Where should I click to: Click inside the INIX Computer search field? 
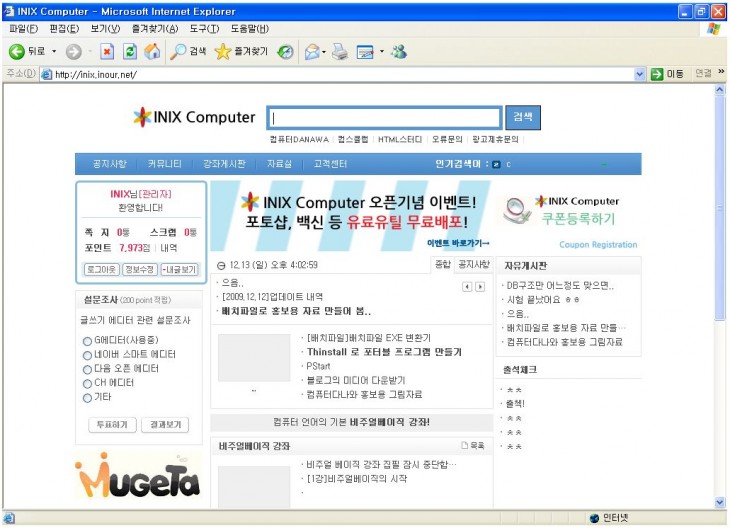(x=385, y=118)
